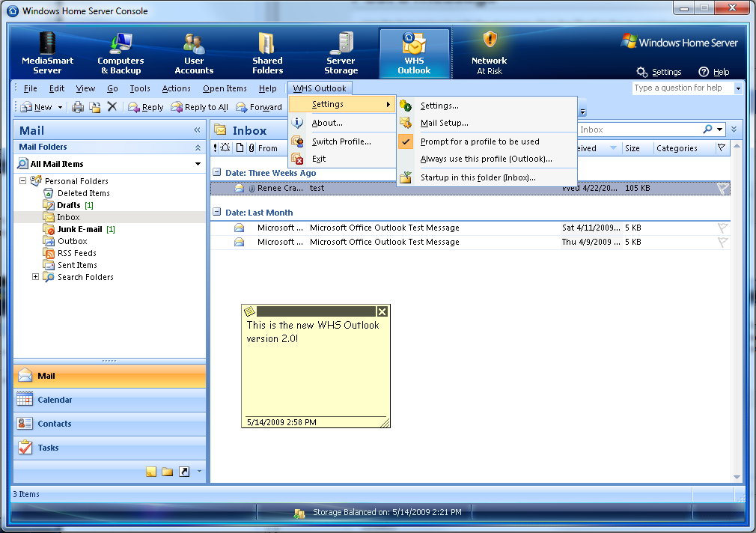The image size is (756, 533).
Task: Flag the Thu 4/9/2009 message
Action: [722, 242]
